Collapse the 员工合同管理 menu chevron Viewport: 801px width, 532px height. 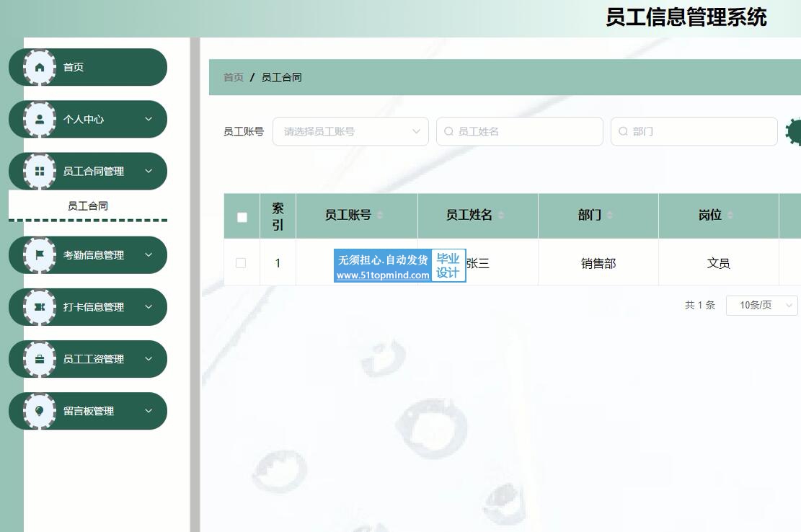pyautogui.click(x=149, y=171)
